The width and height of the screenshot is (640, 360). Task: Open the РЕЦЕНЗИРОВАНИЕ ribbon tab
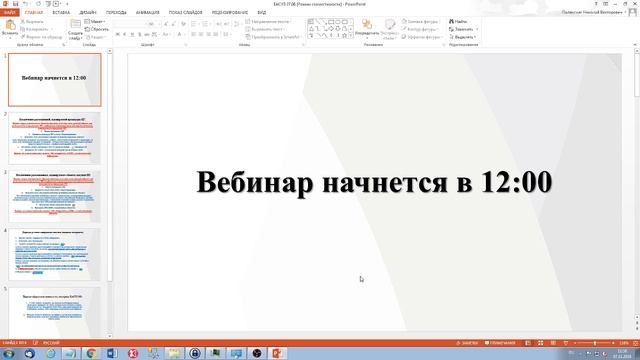coord(230,13)
